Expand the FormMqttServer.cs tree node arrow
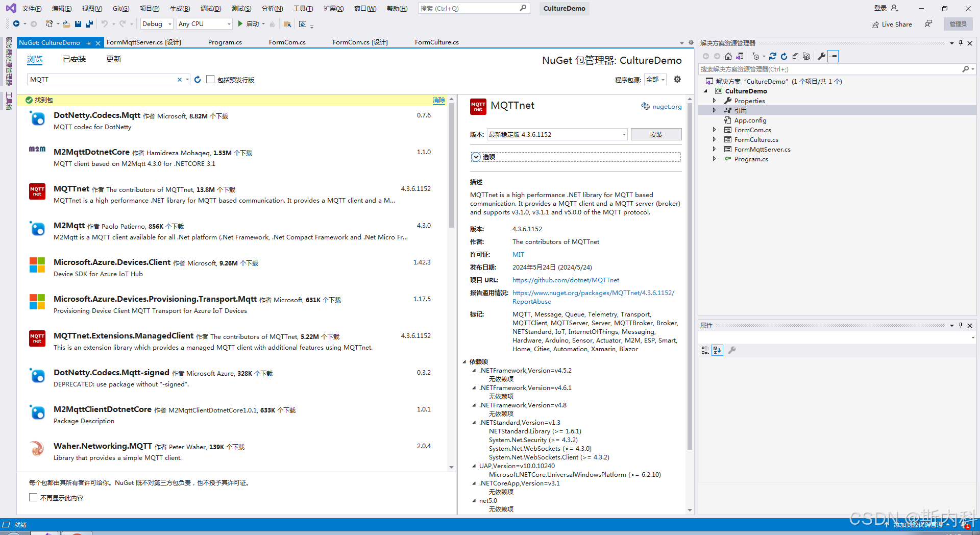Viewport: 980px width, 535px height. pyautogui.click(x=714, y=150)
